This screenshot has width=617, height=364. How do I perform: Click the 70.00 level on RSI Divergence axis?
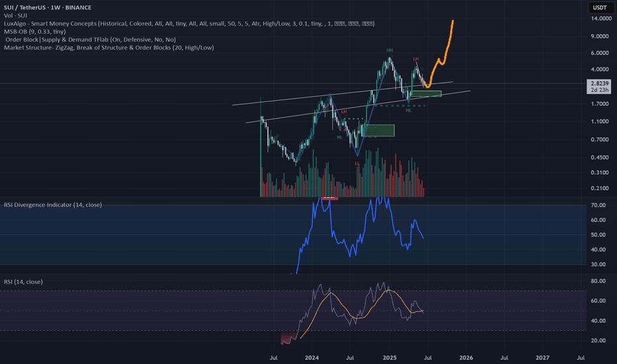click(598, 205)
